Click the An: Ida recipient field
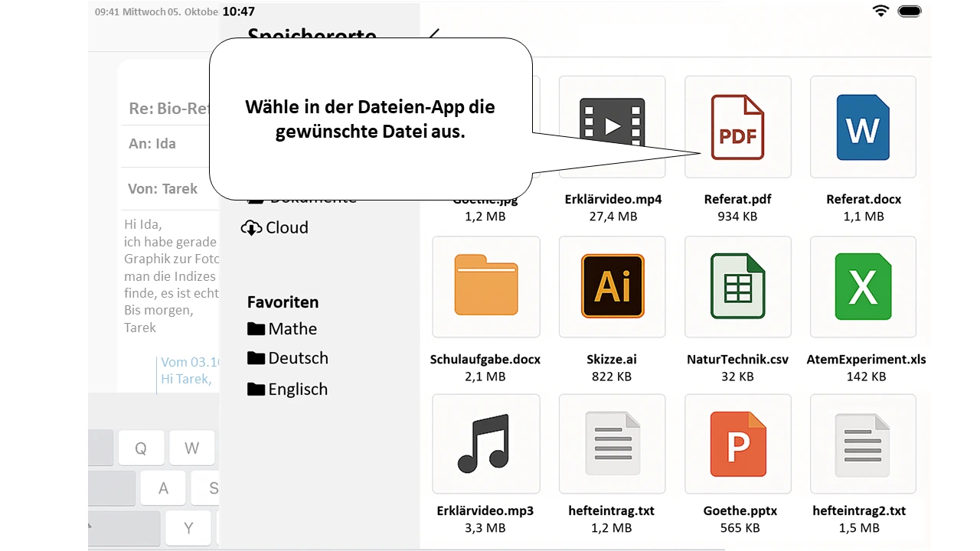 pyautogui.click(x=165, y=144)
